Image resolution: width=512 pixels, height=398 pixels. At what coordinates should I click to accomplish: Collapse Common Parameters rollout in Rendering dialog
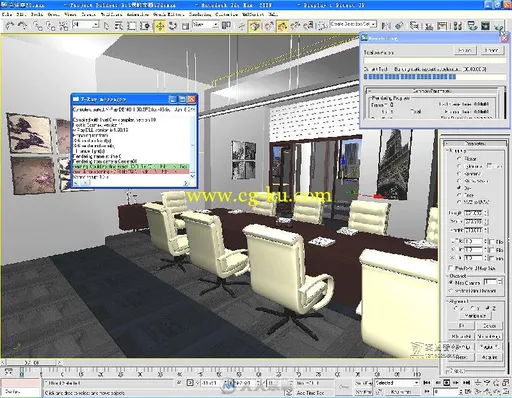[x=432, y=91]
